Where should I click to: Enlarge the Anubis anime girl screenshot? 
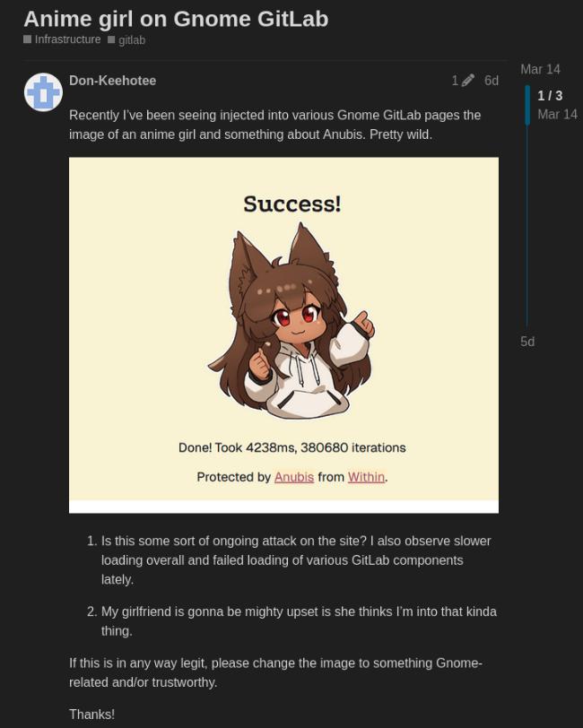pyautogui.click(x=283, y=334)
